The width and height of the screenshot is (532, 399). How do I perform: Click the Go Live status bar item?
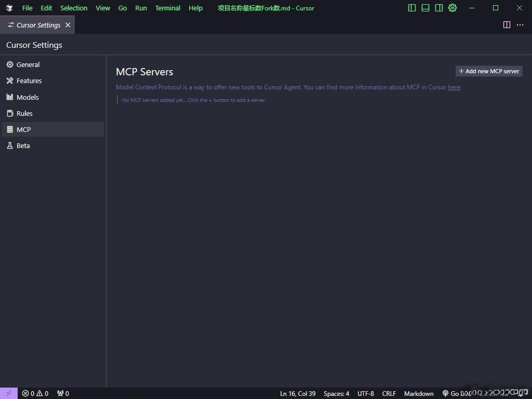[x=457, y=394]
